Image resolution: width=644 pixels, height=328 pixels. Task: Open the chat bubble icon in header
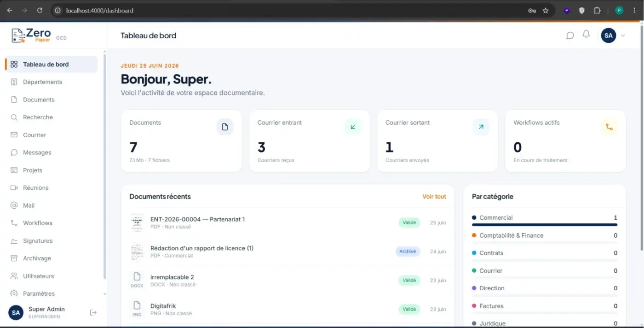pyautogui.click(x=570, y=35)
